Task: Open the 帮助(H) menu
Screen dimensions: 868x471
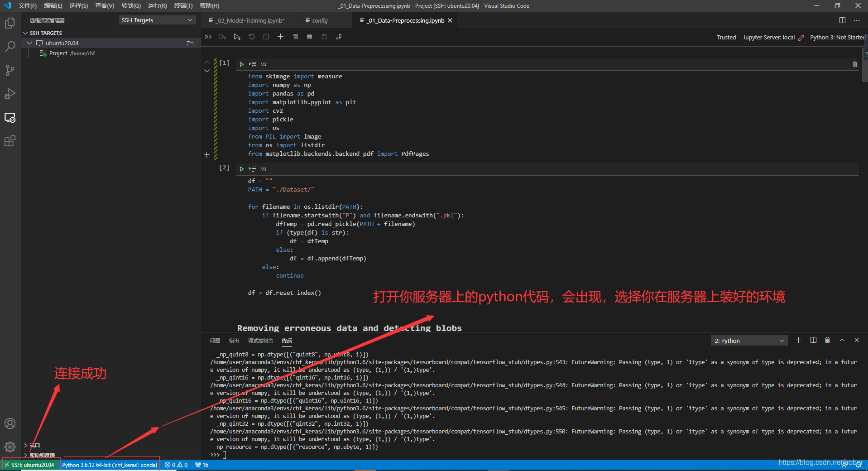Action: (x=209, y=6)
